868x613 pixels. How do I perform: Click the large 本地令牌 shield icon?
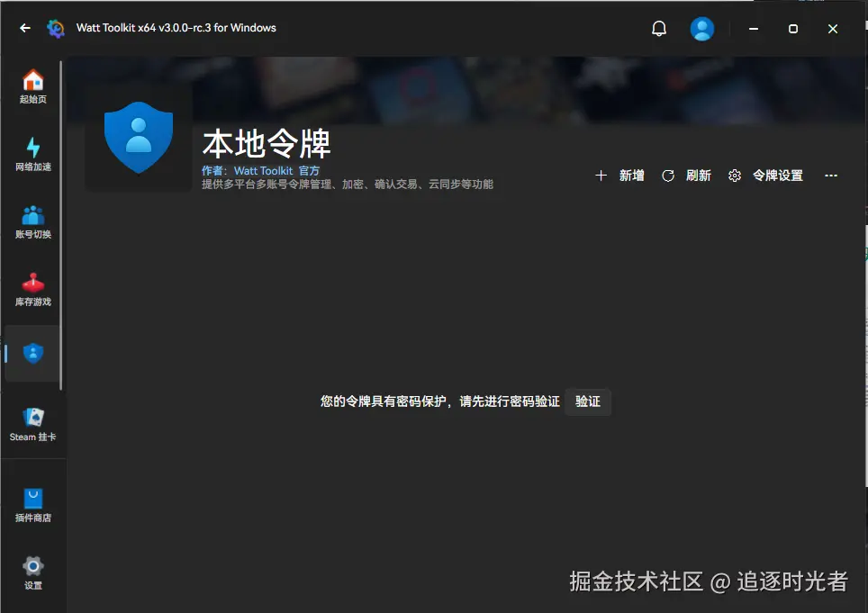(x=139, y=137)
